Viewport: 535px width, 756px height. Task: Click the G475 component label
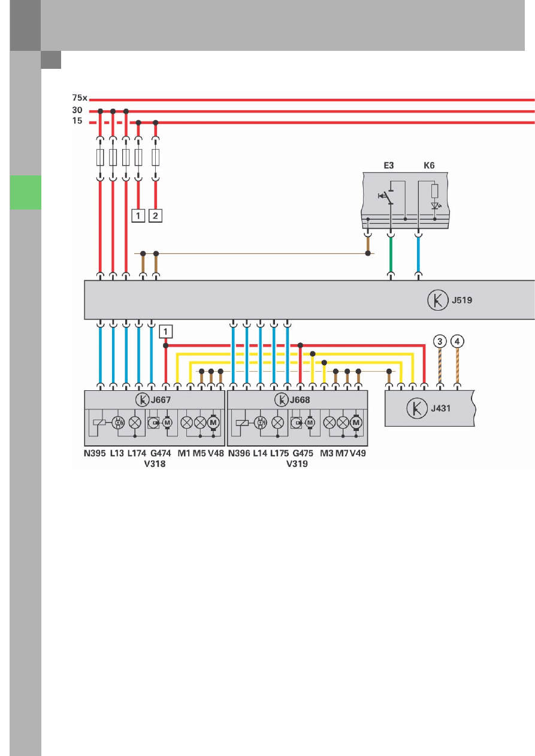(303, 454)
